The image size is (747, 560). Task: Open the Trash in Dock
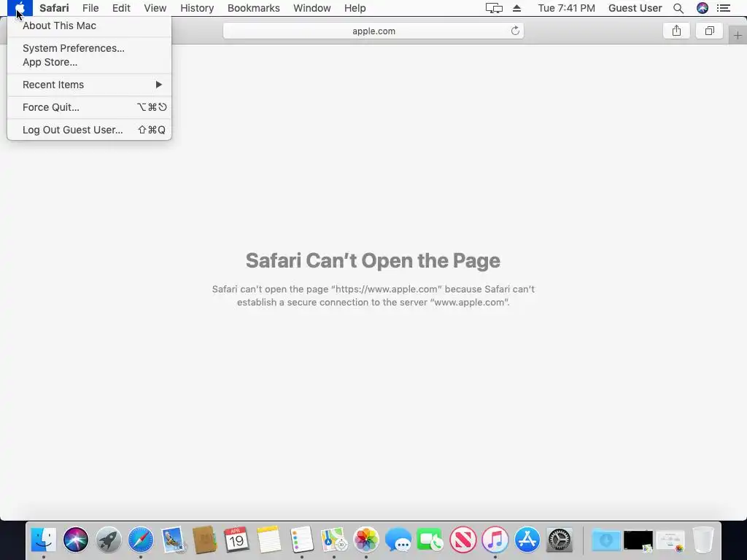(x=703, y=540)
